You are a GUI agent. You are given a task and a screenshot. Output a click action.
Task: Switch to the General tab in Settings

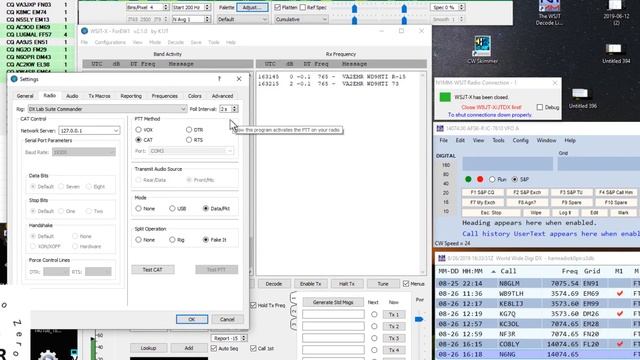pos(25,96)
